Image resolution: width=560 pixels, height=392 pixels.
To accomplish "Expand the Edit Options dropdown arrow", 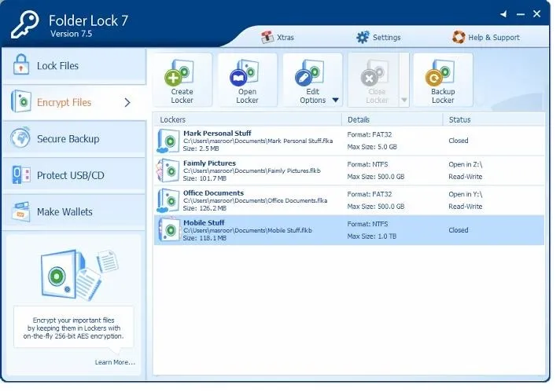I will (335, 101).
